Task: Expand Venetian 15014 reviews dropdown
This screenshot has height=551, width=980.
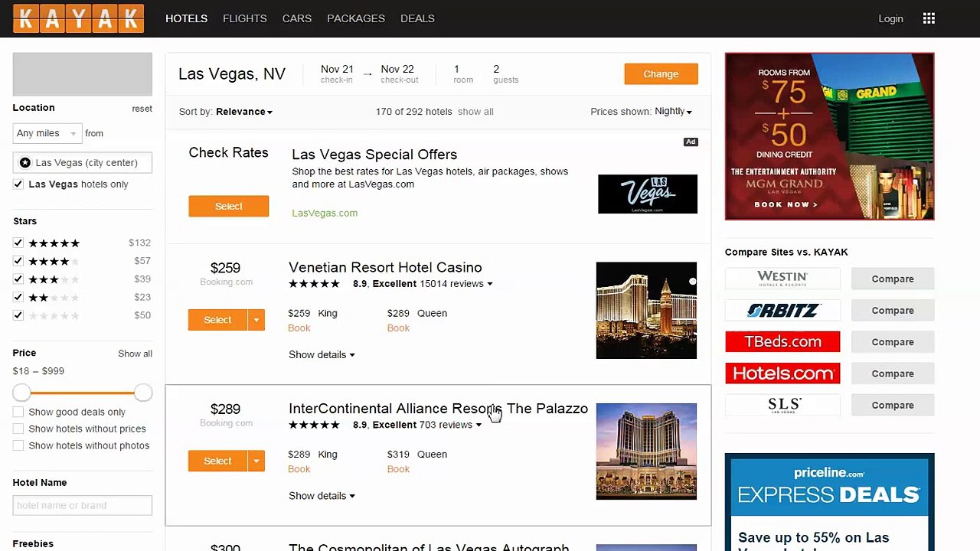Action: 456,284
